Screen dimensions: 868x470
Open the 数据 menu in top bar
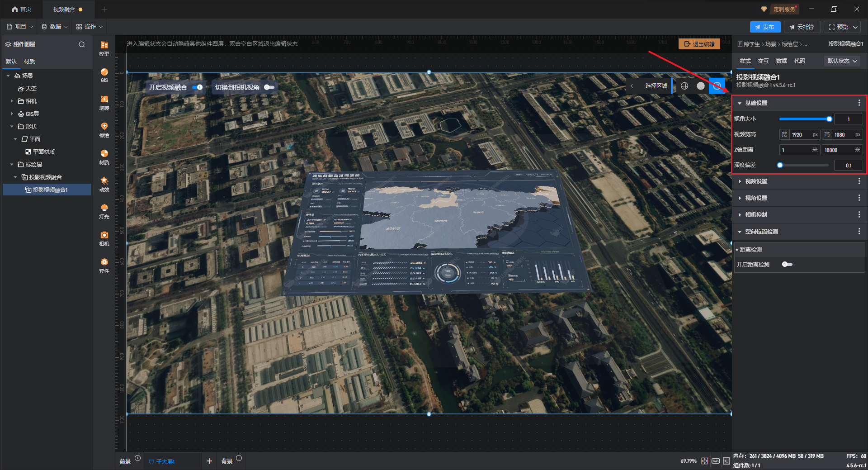pos(55,27)
